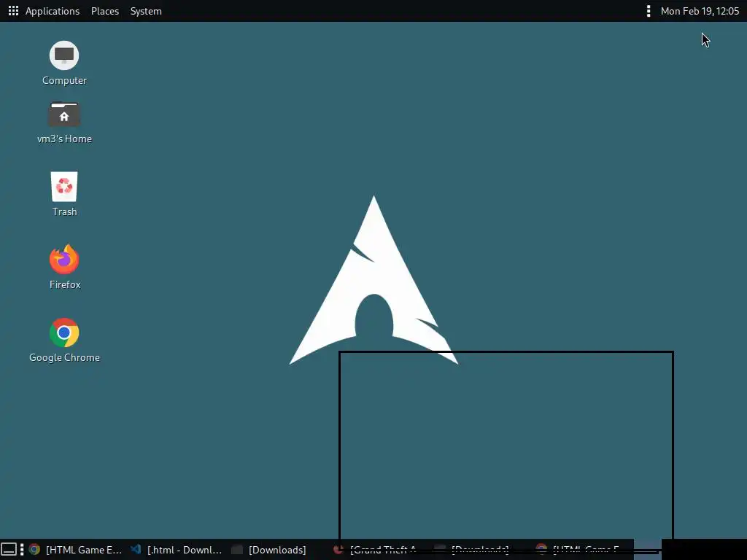Switch to the [.html - Downl... VS Code window
747x560 pixels.
[177, 550]
